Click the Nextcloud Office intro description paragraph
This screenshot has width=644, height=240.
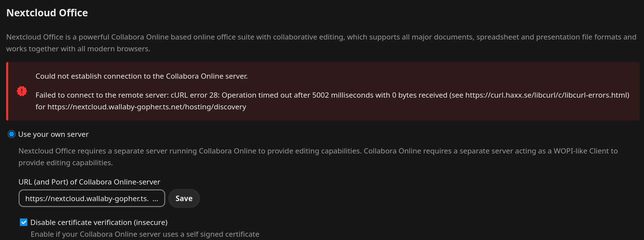click(321, 37)
